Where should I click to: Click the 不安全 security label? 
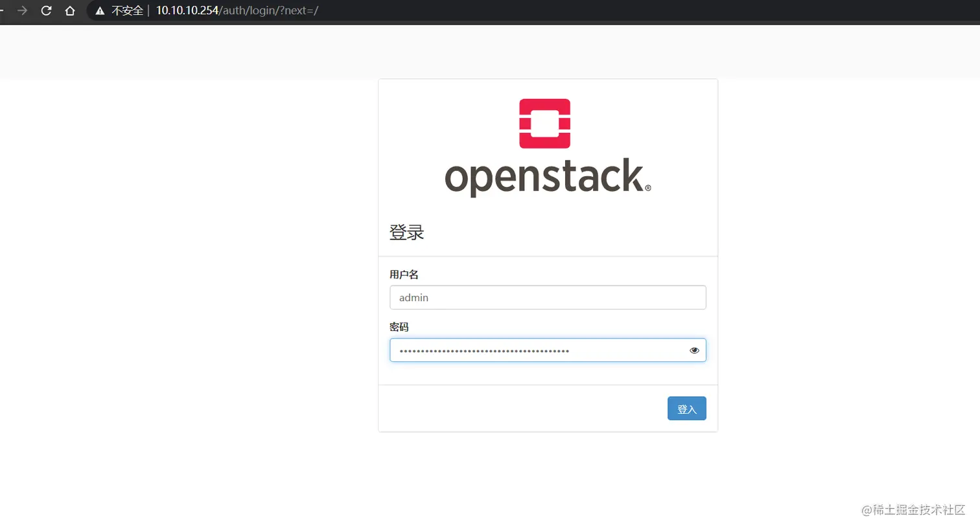[127, 10]
